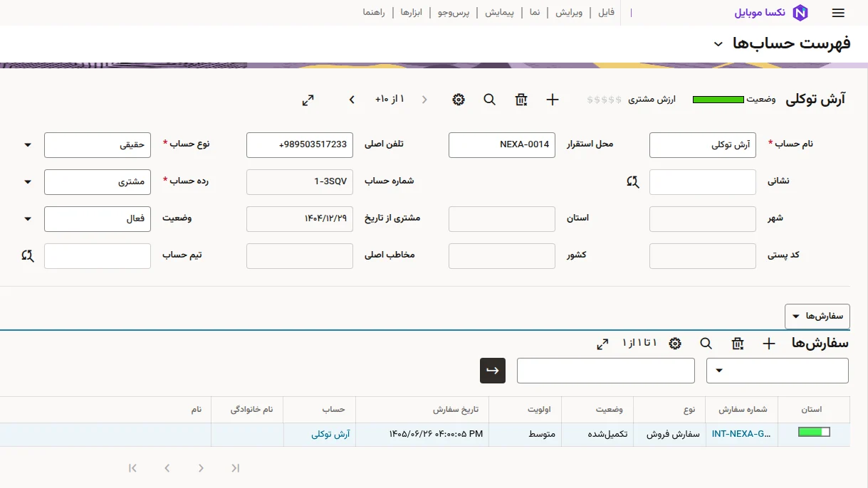Open the سفارش‌ها section selector dropdown
The image size is (868, 488).
pyautogui.click(x=817, y=317)
